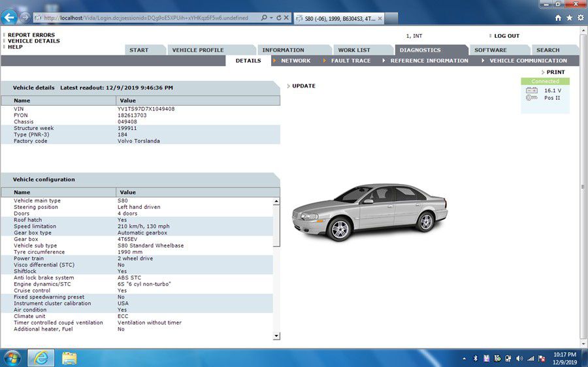Click the browser home icon
Viewport: 588px width, 367px height.
(x=558, y=18)
